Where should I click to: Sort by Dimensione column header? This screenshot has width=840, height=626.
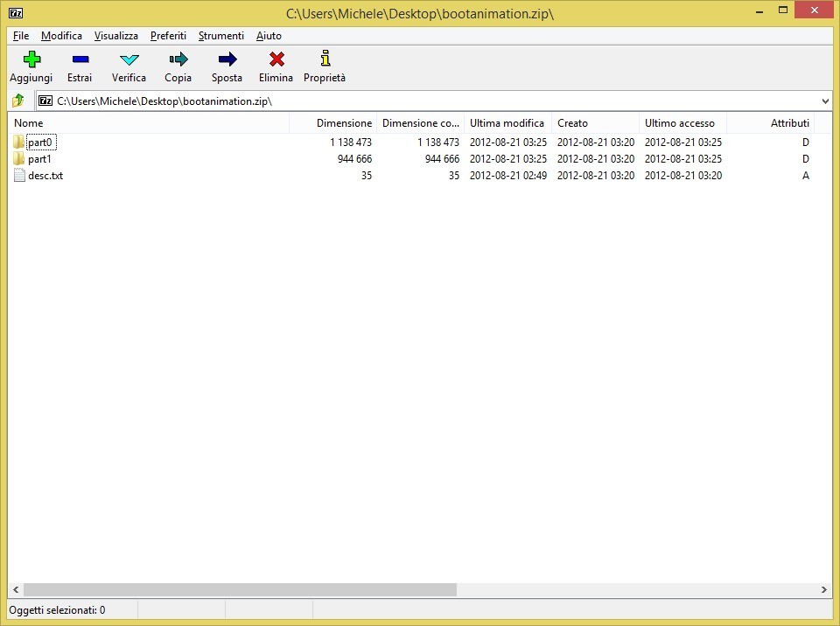tap(343, 123)
